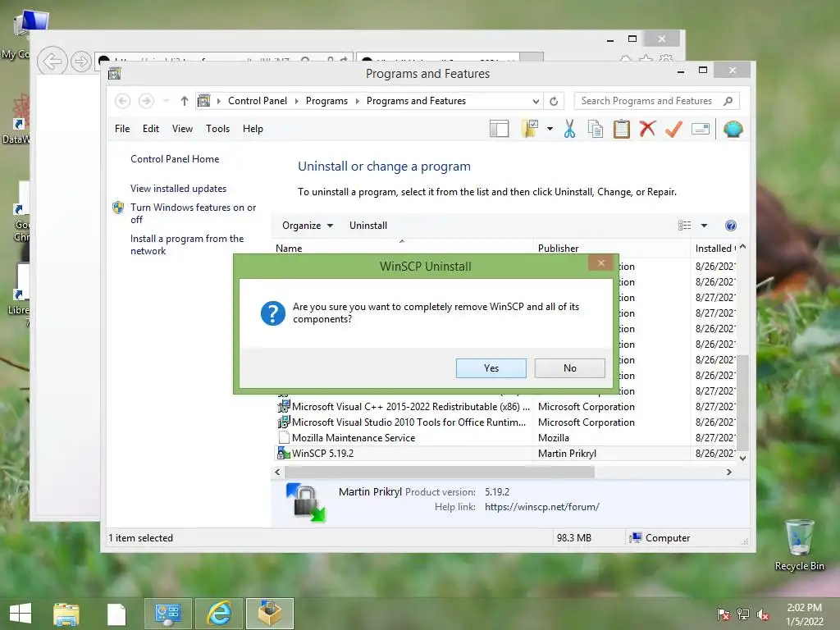Open the Help menu
Image resolution: width=840 pixels, height=630 pixels.
tap(253, 129)
